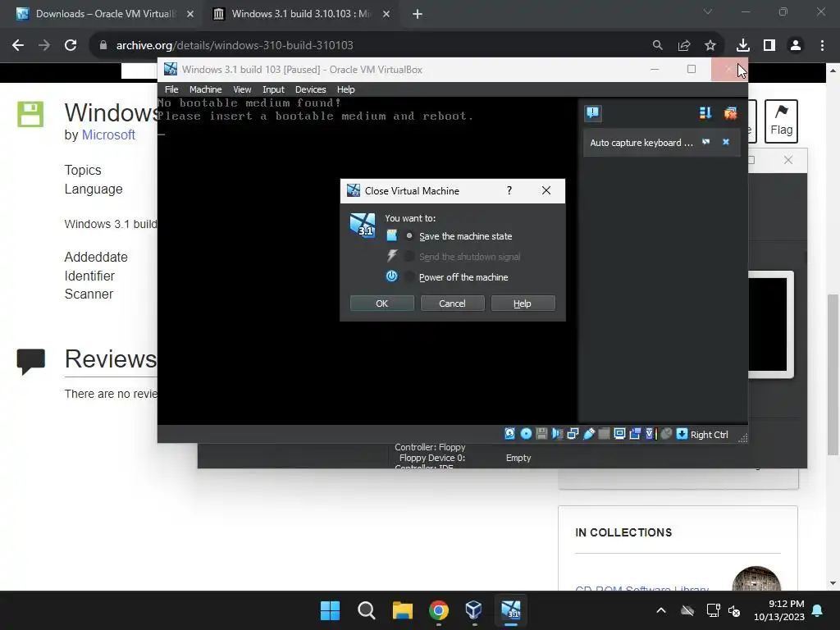
Task: Click the network indicator in VM status bar
Action: [573, 434]
